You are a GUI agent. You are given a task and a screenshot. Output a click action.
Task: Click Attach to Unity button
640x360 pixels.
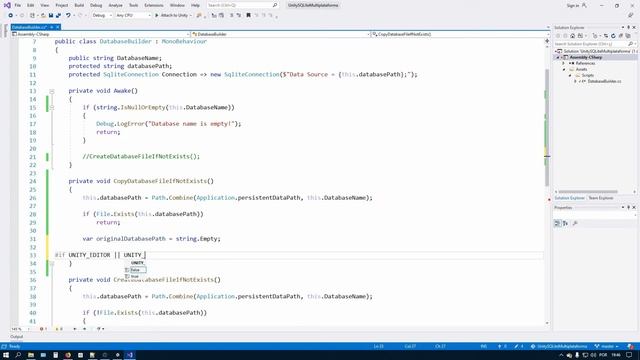tap(173, 16)
